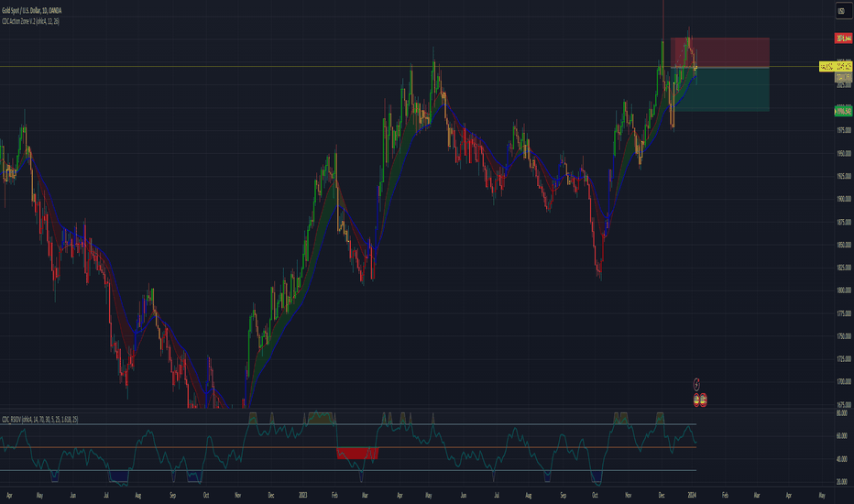The width and height of the screenshot is (854, 504).
Task: Click the 2023 label on the time axis
Action: click(302, 495)
